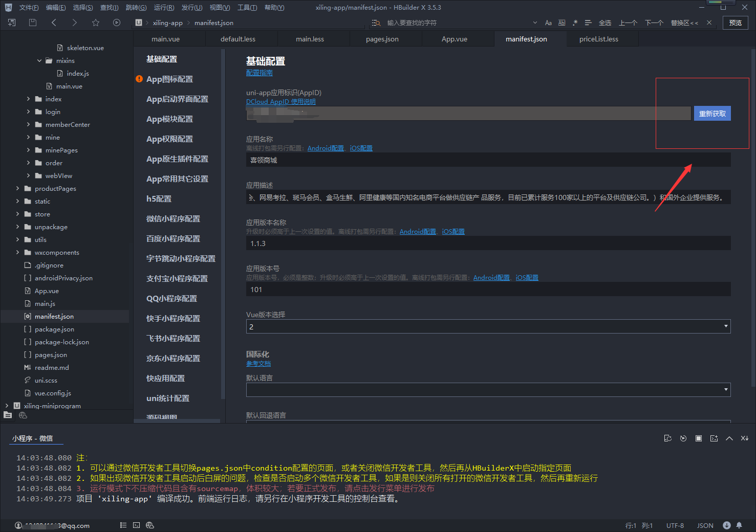This screenshot has width=756, height=532.
Task: Click the JSON language status item
Action: (x=705, y=525)
